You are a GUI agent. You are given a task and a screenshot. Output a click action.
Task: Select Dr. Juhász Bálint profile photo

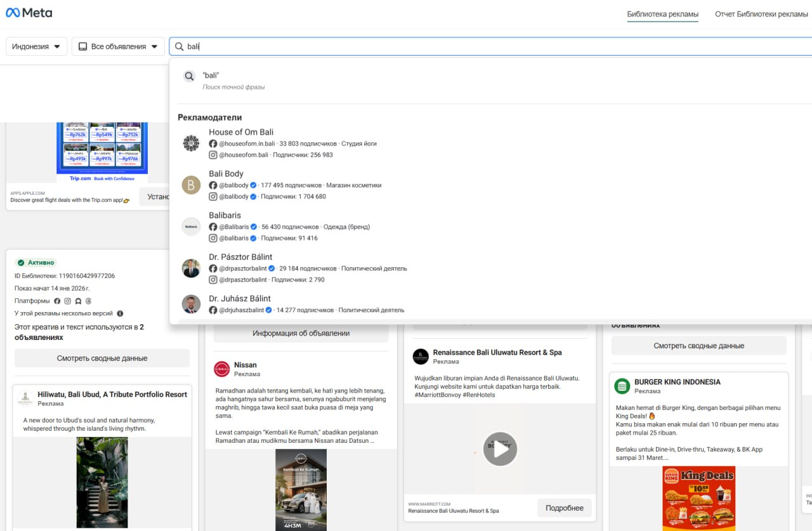click(191, 305)
